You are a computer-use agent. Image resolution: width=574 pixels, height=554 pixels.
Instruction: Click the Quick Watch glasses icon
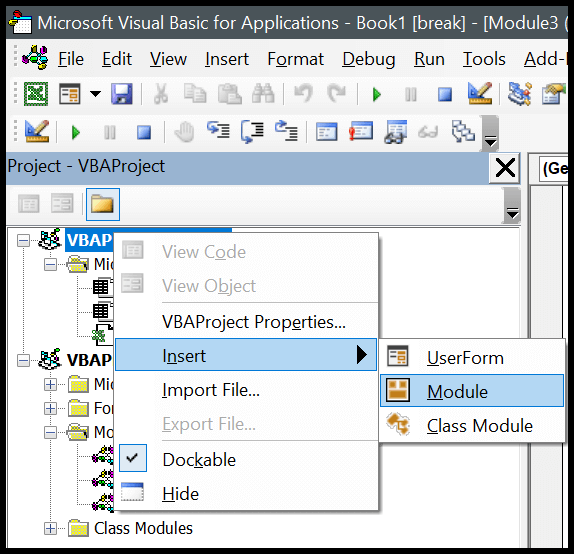point(428,132)
